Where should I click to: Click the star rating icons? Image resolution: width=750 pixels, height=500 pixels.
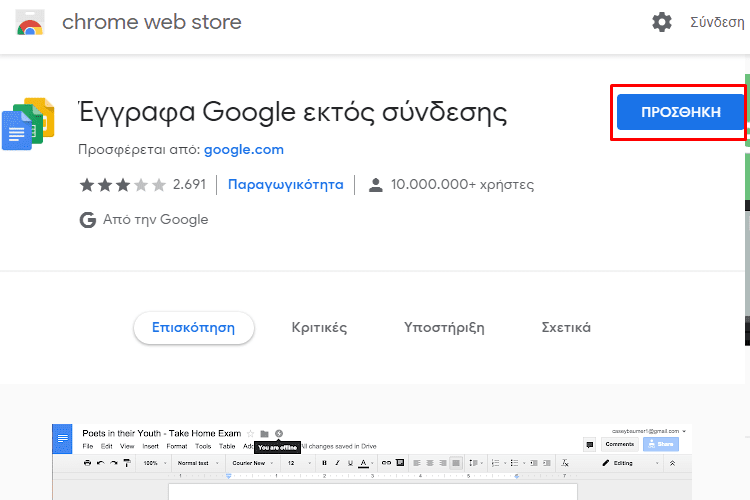point(122,184)
